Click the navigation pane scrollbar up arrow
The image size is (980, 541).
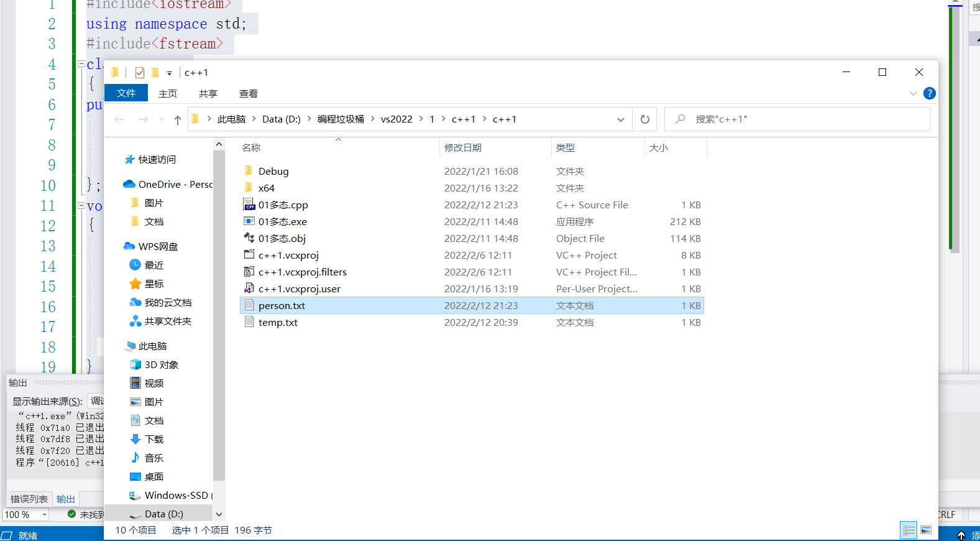coord(219,144)
